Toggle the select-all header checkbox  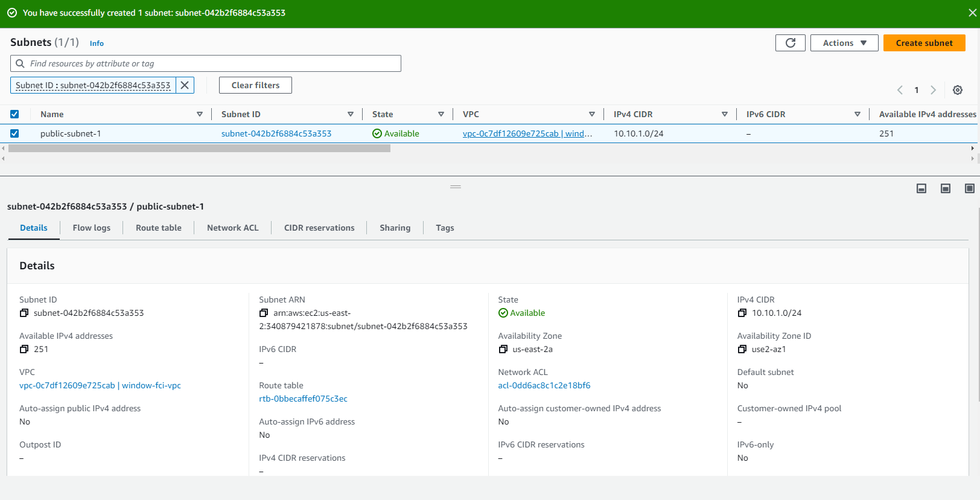(x=14, y=114)
